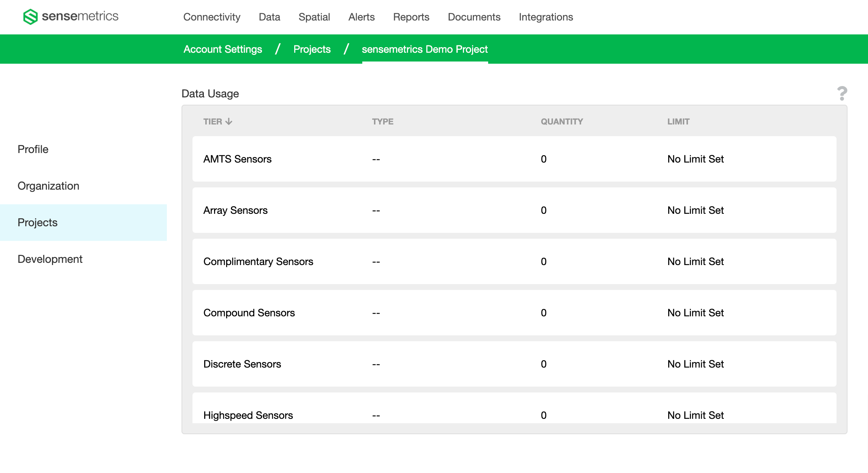Click No Limit Set for AMTS Sensors
The width and height of the screenshot is (868, 473).
pos(696,159)
